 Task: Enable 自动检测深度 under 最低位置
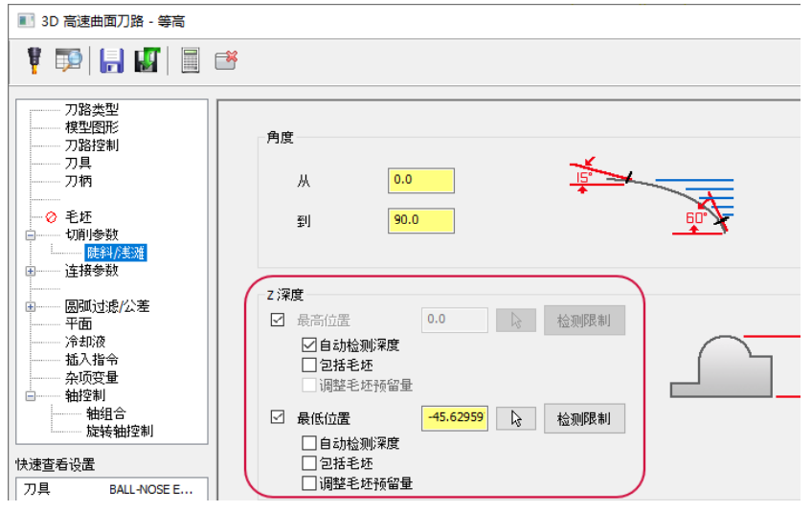pyautogui.click(x=309, y=443)
